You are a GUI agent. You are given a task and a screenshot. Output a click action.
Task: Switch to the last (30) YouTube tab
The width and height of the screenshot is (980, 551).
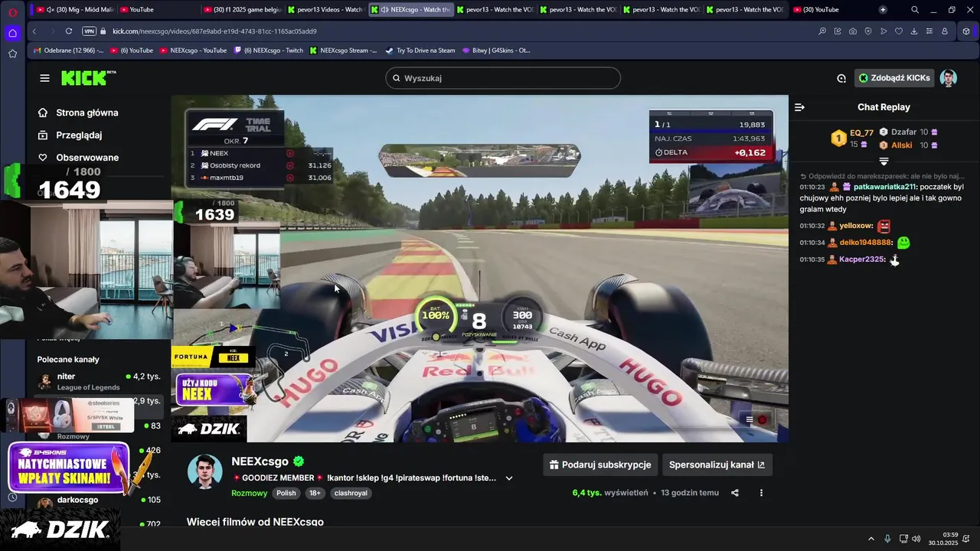pos(823,10)
